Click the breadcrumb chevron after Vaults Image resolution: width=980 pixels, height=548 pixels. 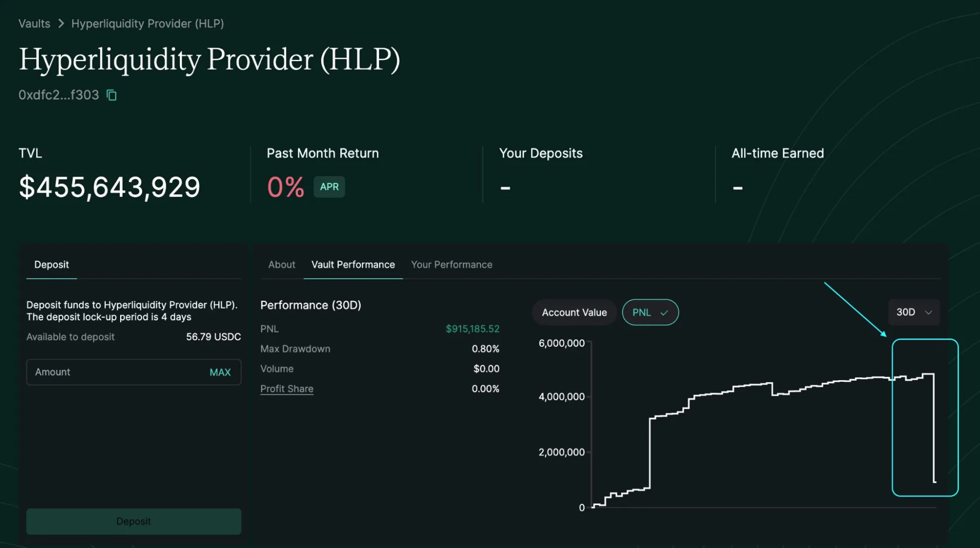[61, 24]
